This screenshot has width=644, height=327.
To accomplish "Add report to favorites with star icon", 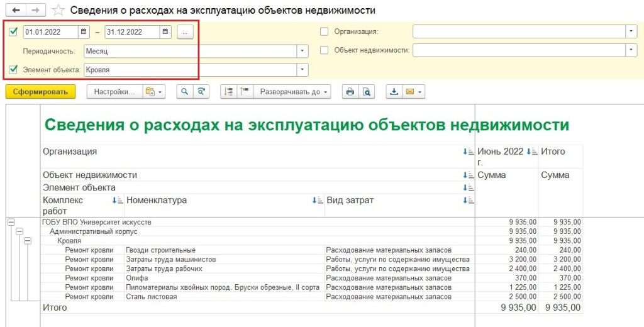I will pos(58,10).
